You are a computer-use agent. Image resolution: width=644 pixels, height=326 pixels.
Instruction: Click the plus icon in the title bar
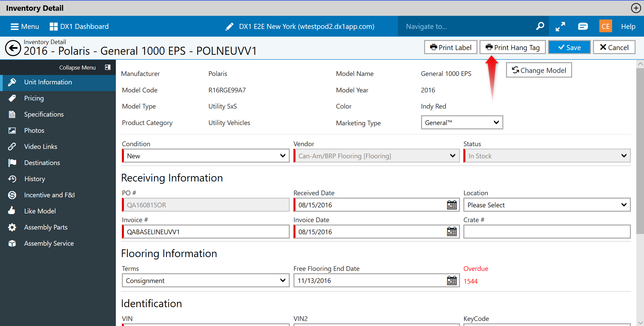click(x=636, y=8)
